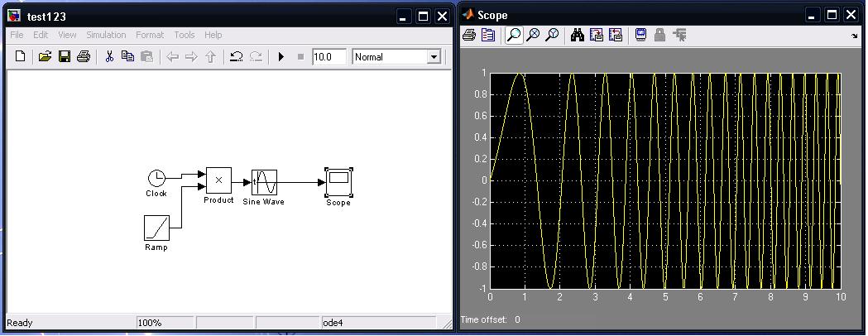Open the Format menu

coord(150,35)
